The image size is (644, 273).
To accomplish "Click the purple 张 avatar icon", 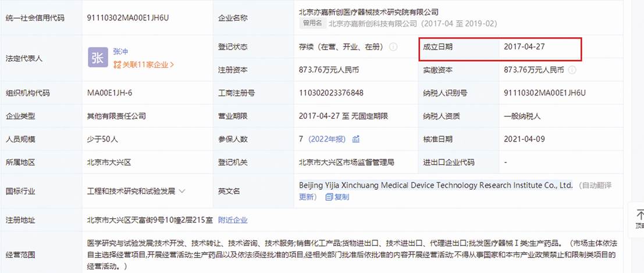I will [98, 58].
